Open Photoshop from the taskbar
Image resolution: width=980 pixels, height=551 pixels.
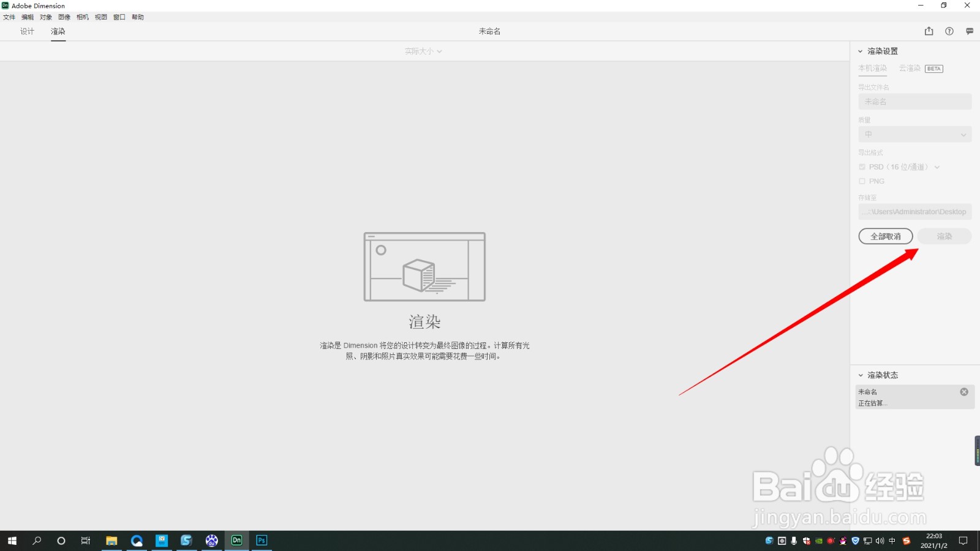[x=262, y=541]
